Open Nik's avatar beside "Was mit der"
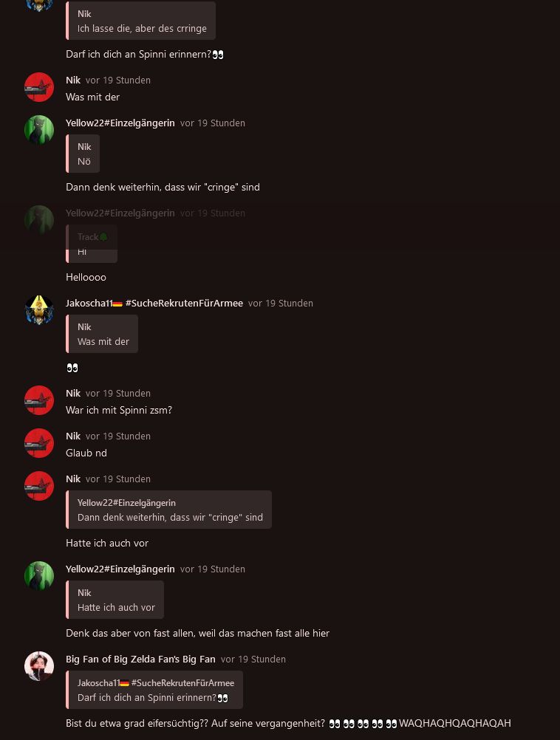Screen dimensions: 560x740 (x=39, y=87)
